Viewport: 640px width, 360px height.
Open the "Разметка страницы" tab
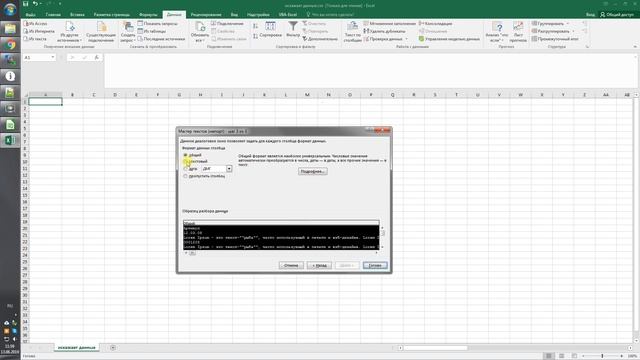(111, 15)
